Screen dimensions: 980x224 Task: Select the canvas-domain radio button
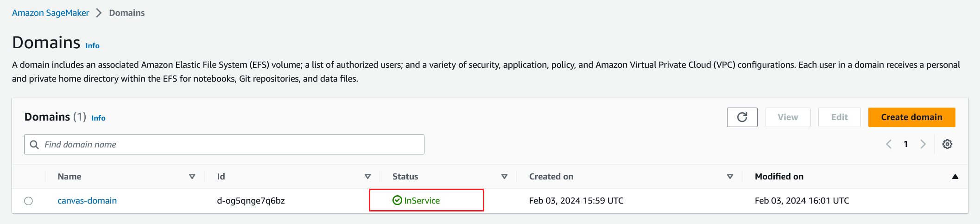click(x=29, y=201)
